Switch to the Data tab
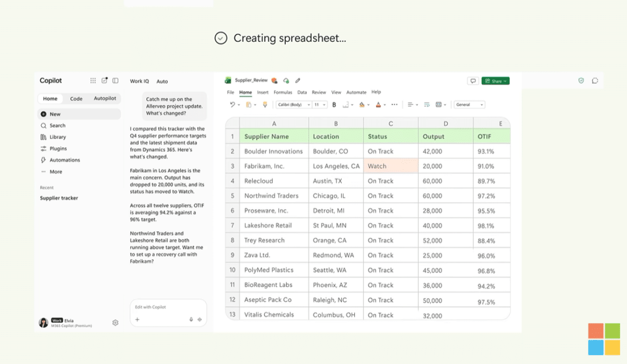 [302, 92]
